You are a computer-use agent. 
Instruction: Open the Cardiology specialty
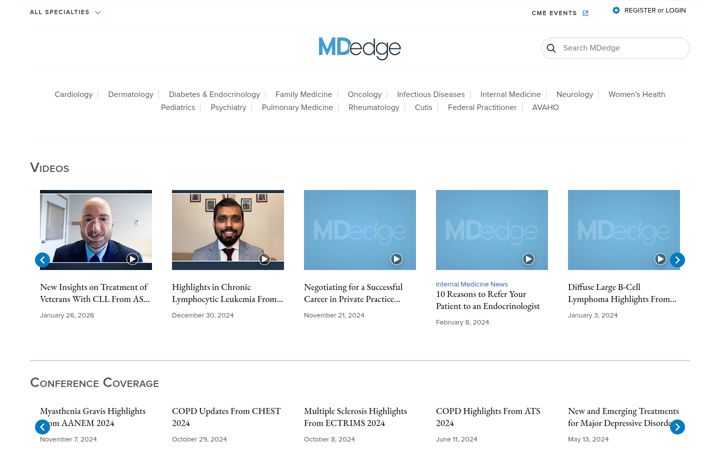coord(73,94)
